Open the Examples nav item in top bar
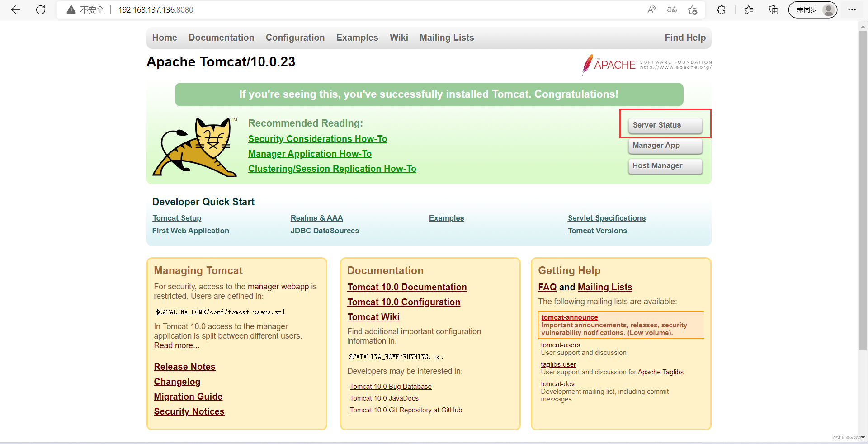 pos(357,38)
